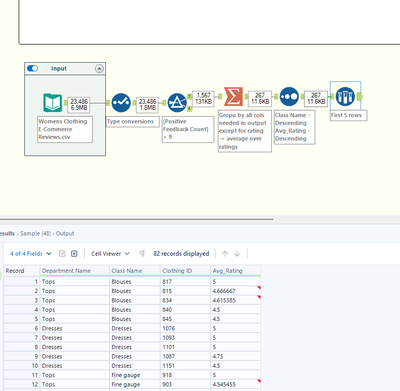Select Avg_Rating cell 4.545455
This screenshot has height=391, width=400.
pyautogui.click(x=235, y=384)
